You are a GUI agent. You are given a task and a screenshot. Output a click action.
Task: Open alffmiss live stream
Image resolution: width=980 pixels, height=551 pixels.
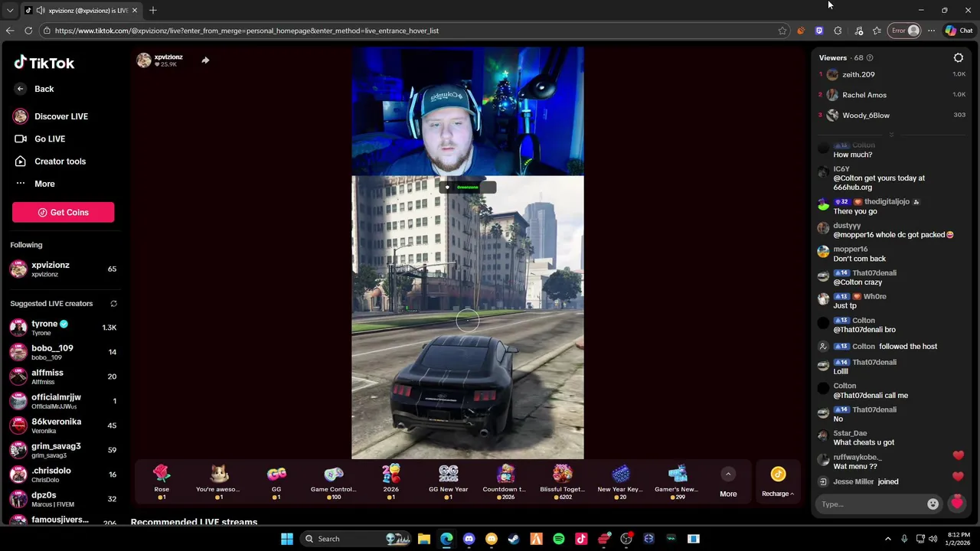tap(63, 377)
